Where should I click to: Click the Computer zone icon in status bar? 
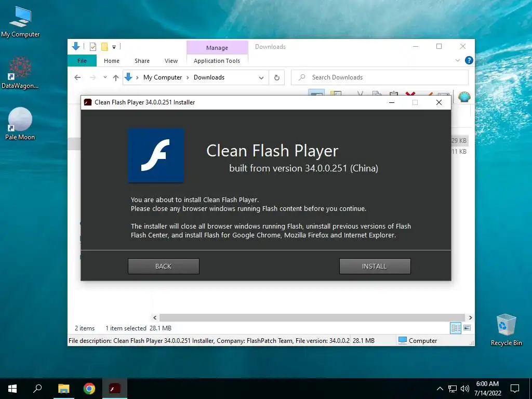click(403, 340)
